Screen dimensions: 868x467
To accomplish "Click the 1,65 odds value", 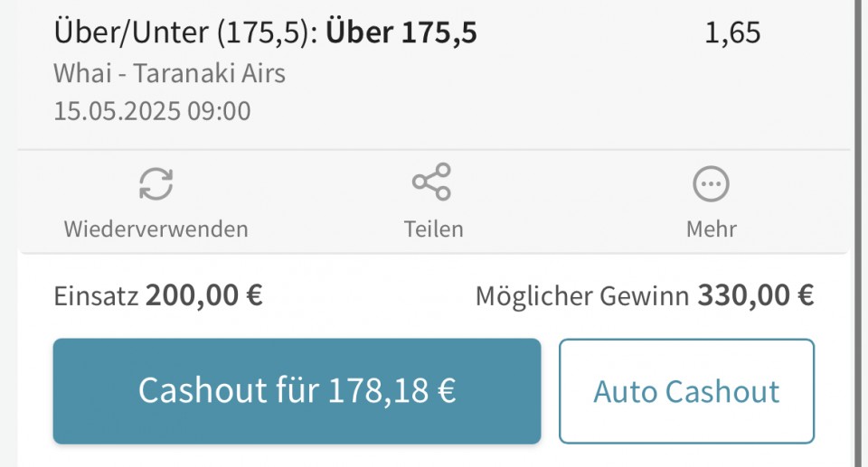I will (732, 33).
